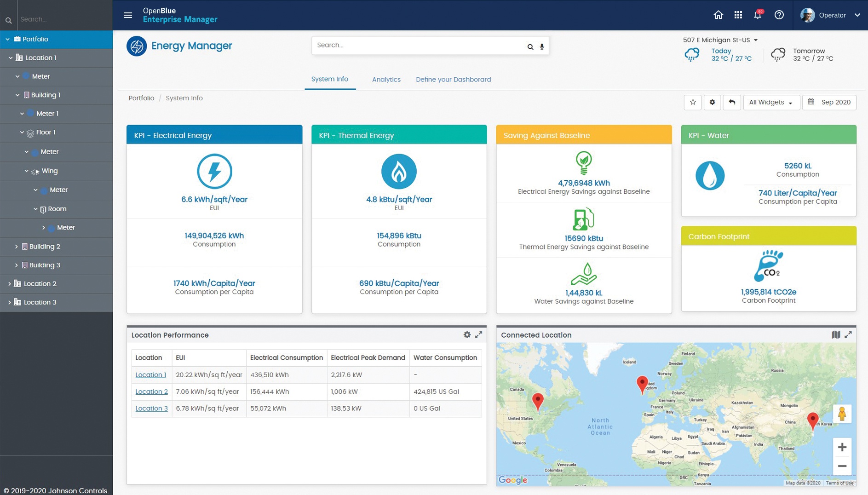Click the Portfolio breadcrumb link
The height and width of the screenshot is (495, 868).
pos(141,98)
